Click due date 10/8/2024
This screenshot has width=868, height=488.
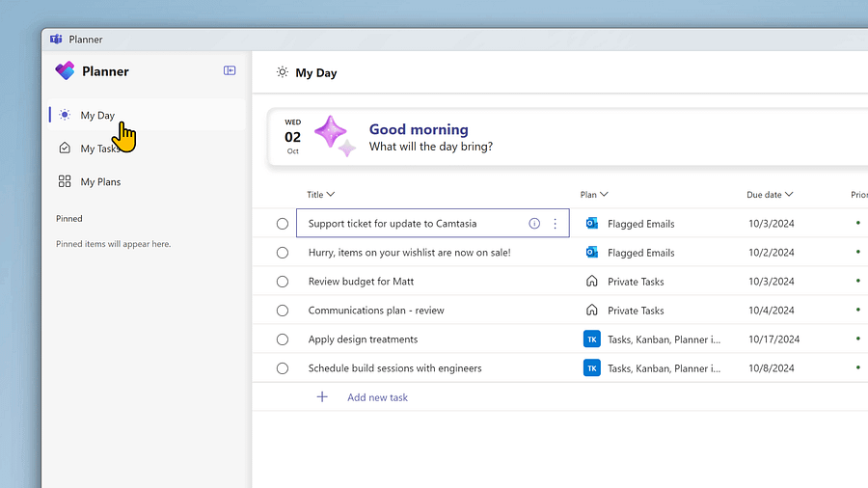click(x=772, y=368)
